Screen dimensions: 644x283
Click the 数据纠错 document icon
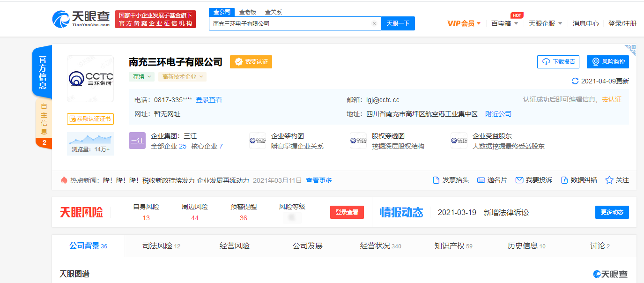click(564, 180)
